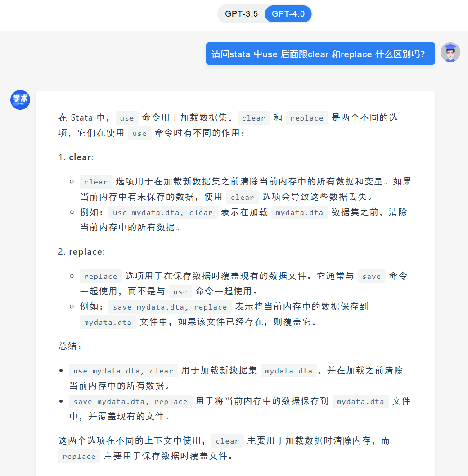This screenshot has height=476, width=468.
Task: Click the user avatar with graduation cap
Action: click(x=450, y=53)
